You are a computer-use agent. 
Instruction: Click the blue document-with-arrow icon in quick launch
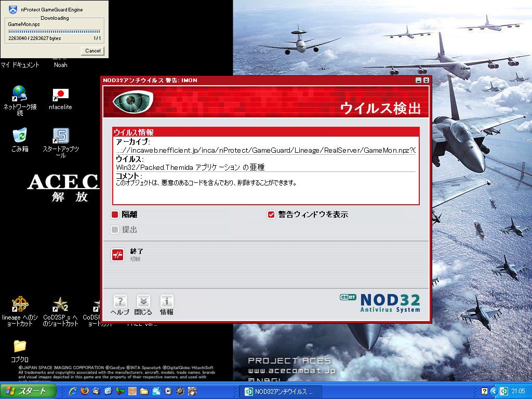108,391
